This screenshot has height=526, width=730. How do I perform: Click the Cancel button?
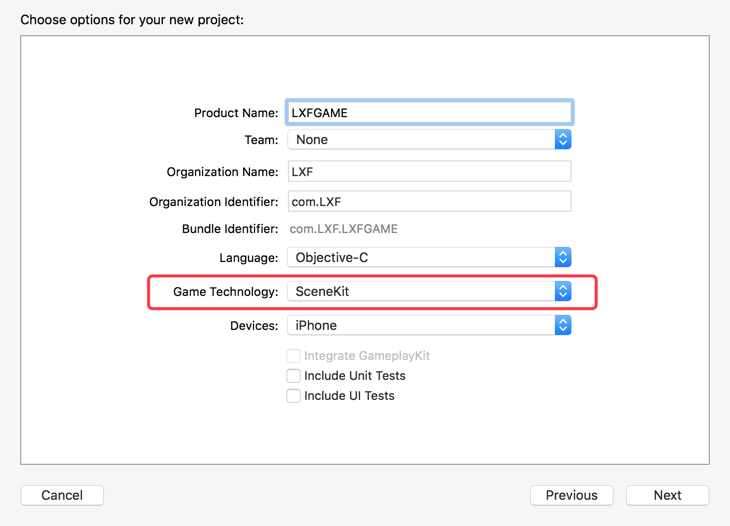pos(62,495)
